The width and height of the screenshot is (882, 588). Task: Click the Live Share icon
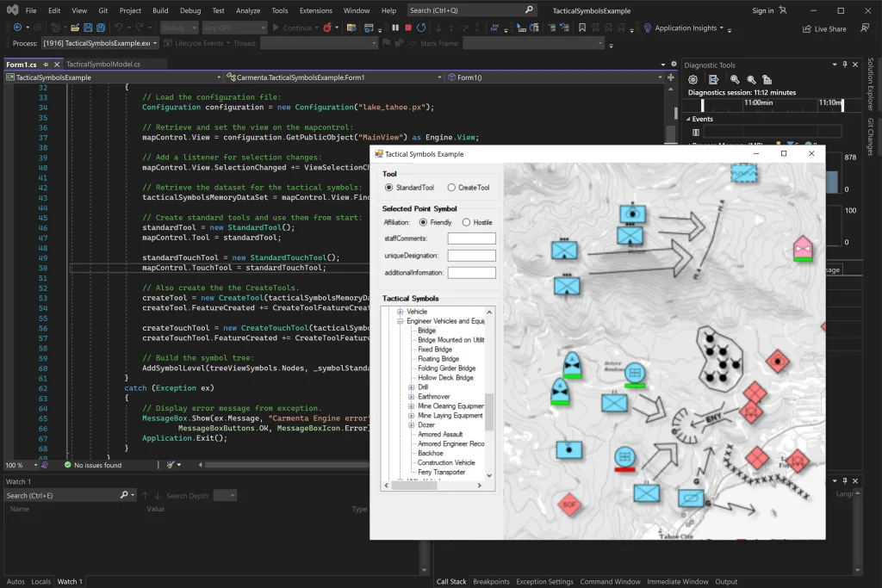point(806,28)
